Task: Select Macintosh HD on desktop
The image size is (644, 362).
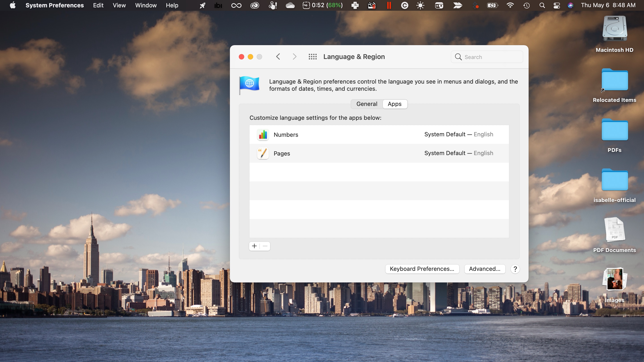Action: click(x=614, y=34)
